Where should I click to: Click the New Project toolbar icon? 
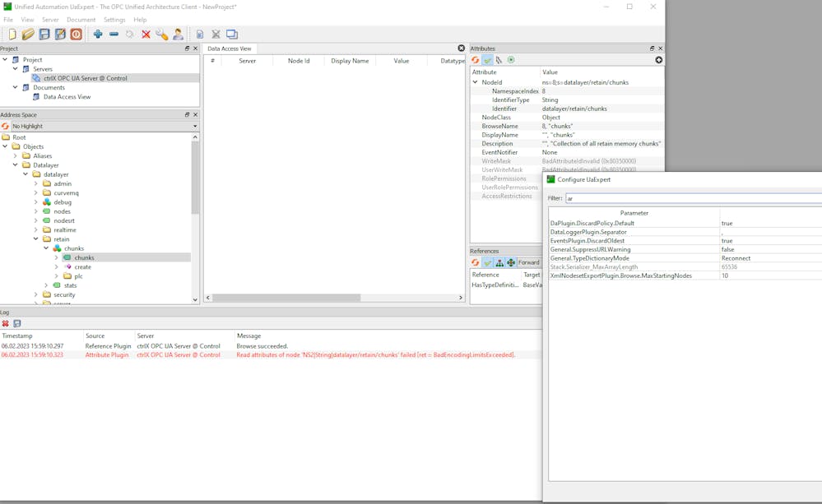click(x=12, y=35)
